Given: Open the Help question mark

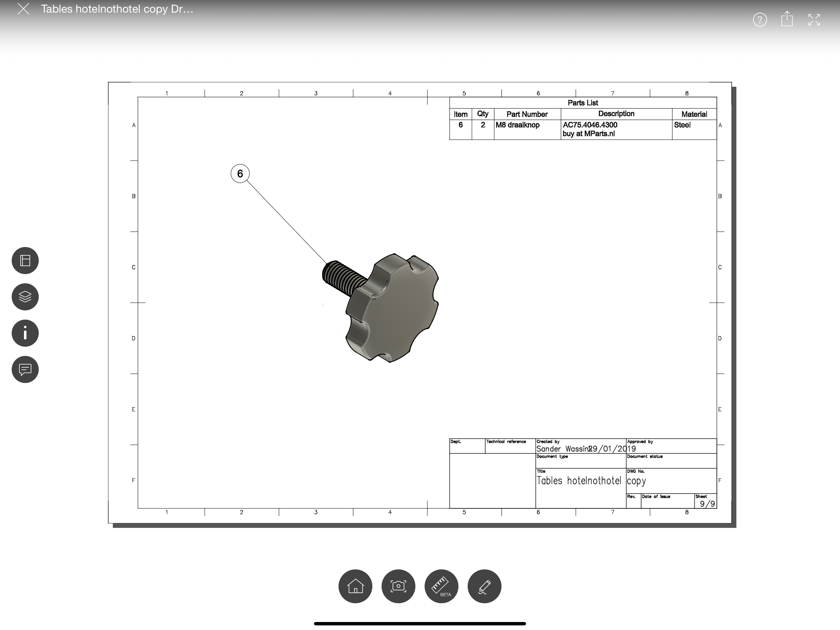Looking at the screenshot, I should point(760,20).
